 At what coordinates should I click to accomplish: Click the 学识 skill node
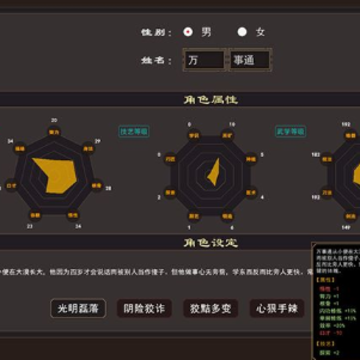(x=194, y=136)
